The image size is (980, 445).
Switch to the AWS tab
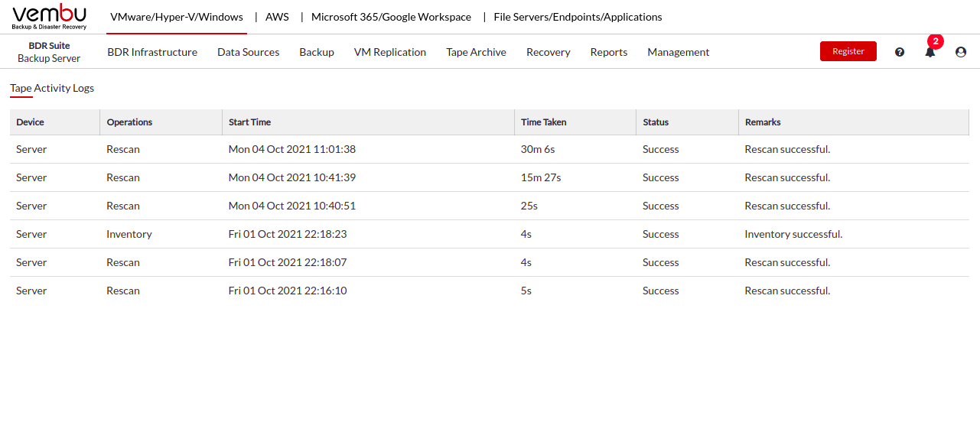pos(277,17)
